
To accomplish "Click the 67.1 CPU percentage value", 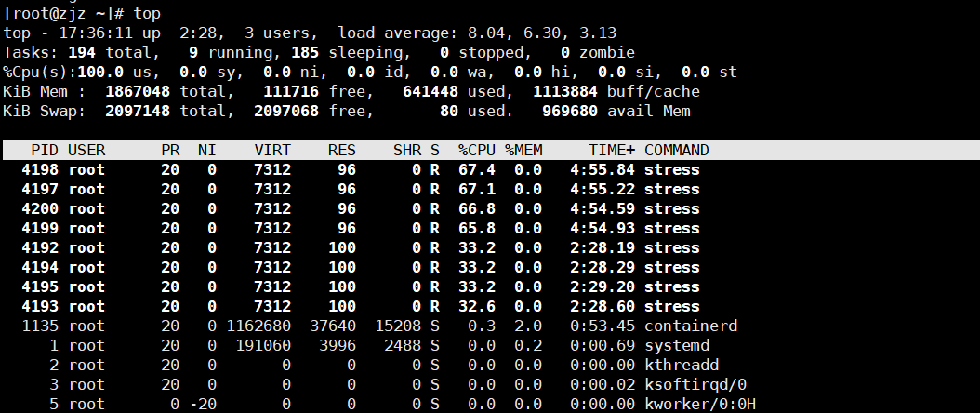I will click(476, 190).
